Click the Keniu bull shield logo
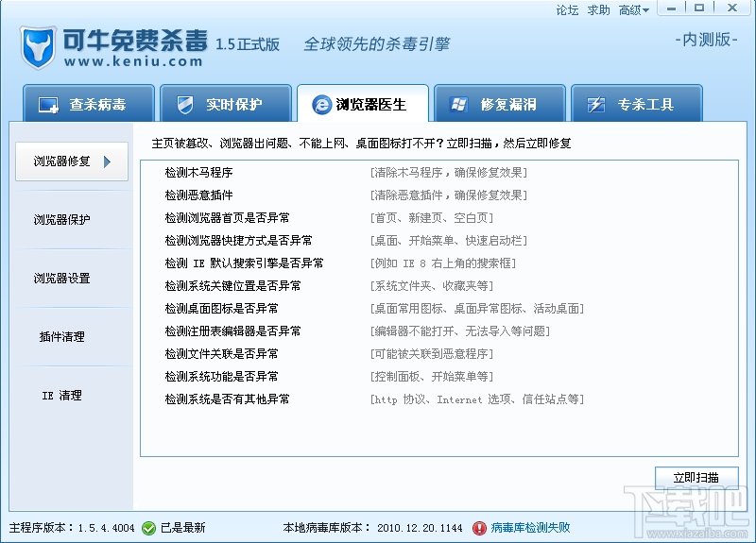Screen dimensions: 756x543 [x=39, y=48]
